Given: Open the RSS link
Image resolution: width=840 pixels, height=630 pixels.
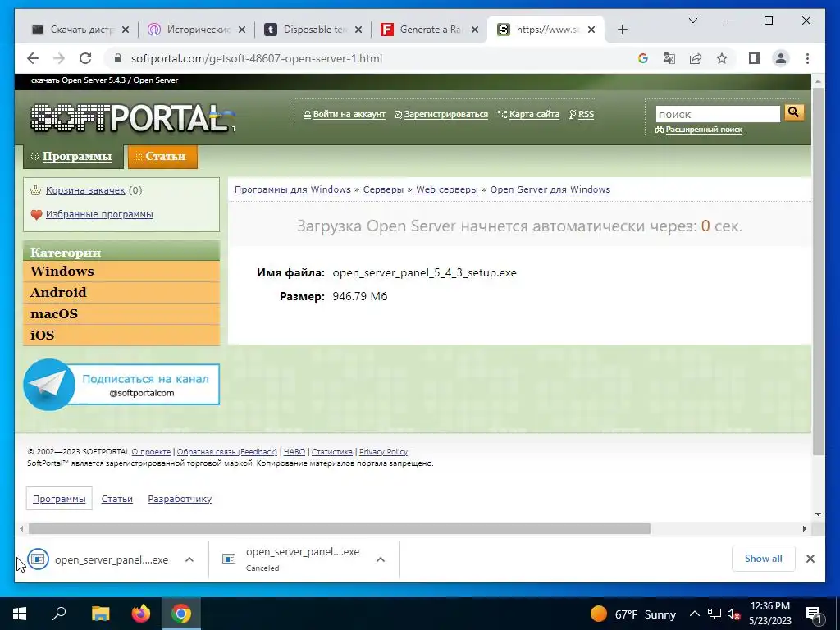Looking at the screenshot, I should click(x=586, y=114).
